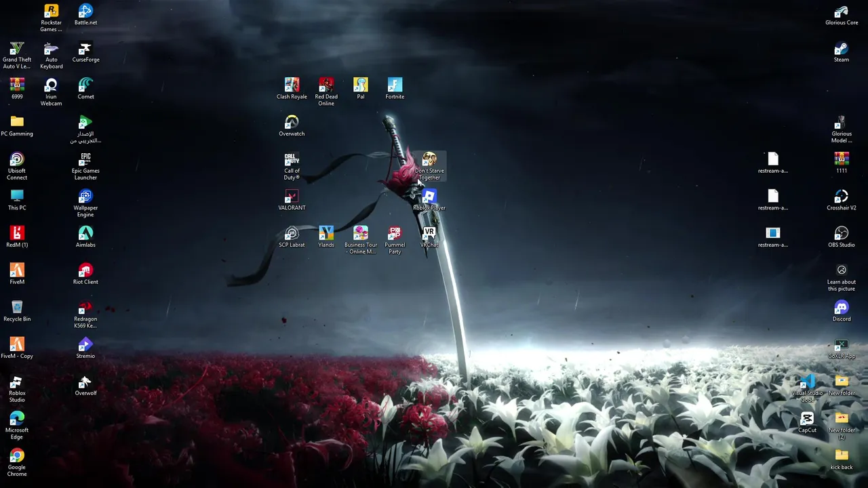
Task: Select the Roblox Studio icon
Action: click(x=17, y=388)
